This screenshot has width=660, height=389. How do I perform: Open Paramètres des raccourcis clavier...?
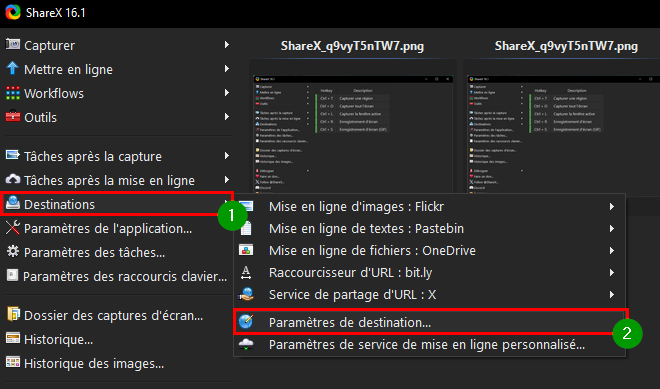(117, 276)
